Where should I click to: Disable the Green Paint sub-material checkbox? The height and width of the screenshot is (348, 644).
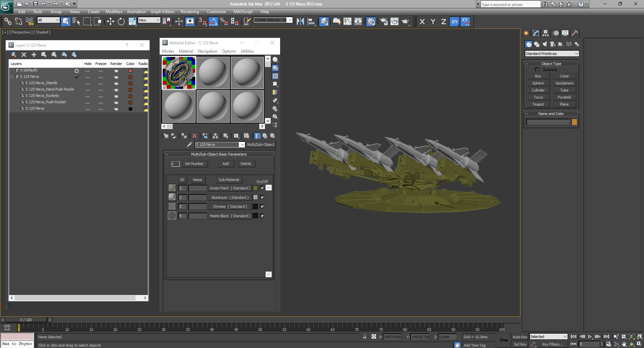[x=262, y=188]
